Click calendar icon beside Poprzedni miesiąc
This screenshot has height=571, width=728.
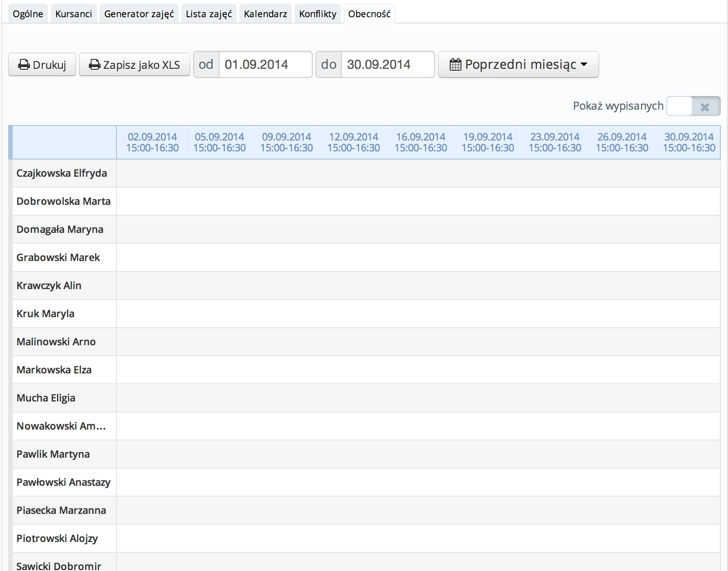(x=455, y=65)
